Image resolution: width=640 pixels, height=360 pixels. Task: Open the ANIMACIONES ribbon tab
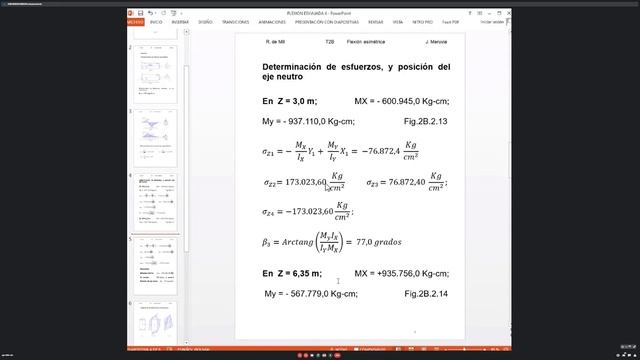click(272, 22)
